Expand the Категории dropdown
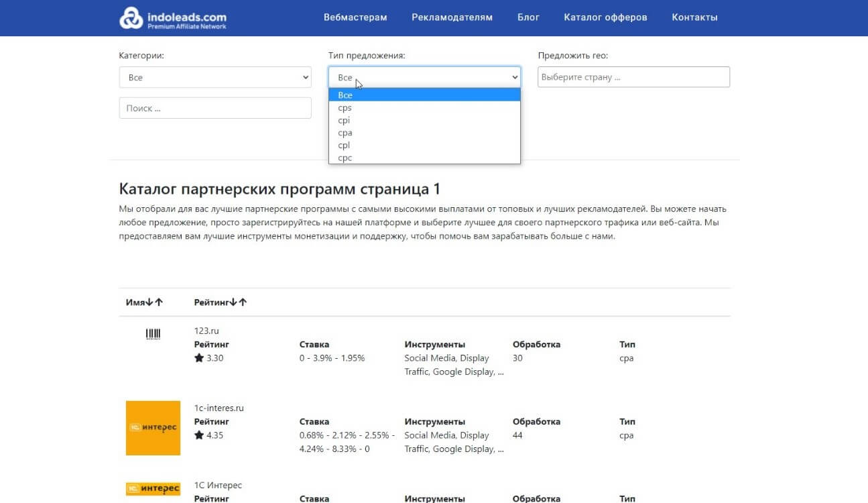The width and height of the screenshot is (868, 503). click(x=215, y=77)
